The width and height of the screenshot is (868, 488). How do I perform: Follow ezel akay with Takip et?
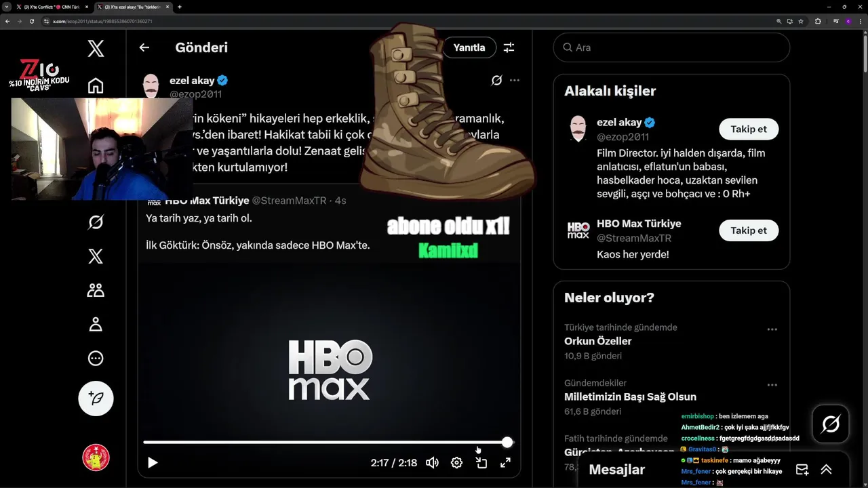point(749,129)
